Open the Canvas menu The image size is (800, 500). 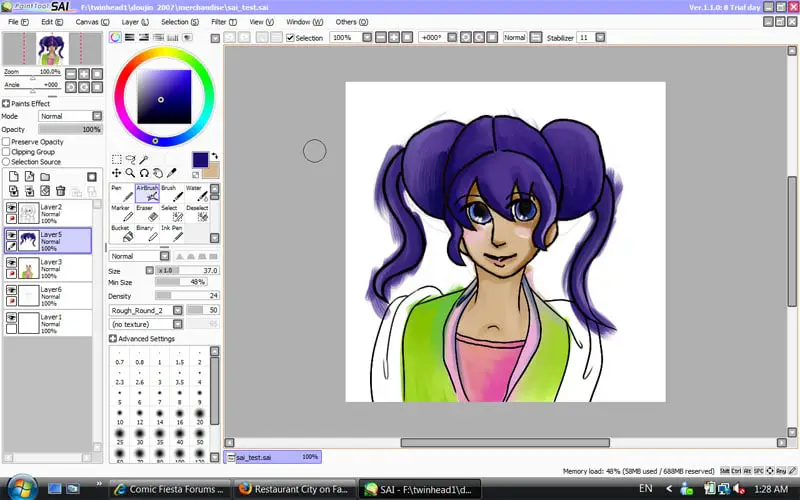92,22
